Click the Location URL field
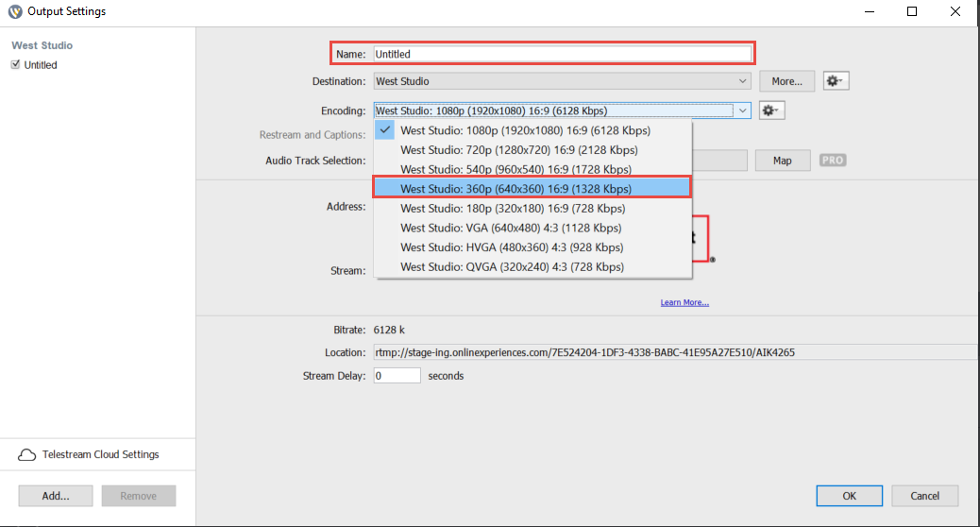 click(676, 352)
